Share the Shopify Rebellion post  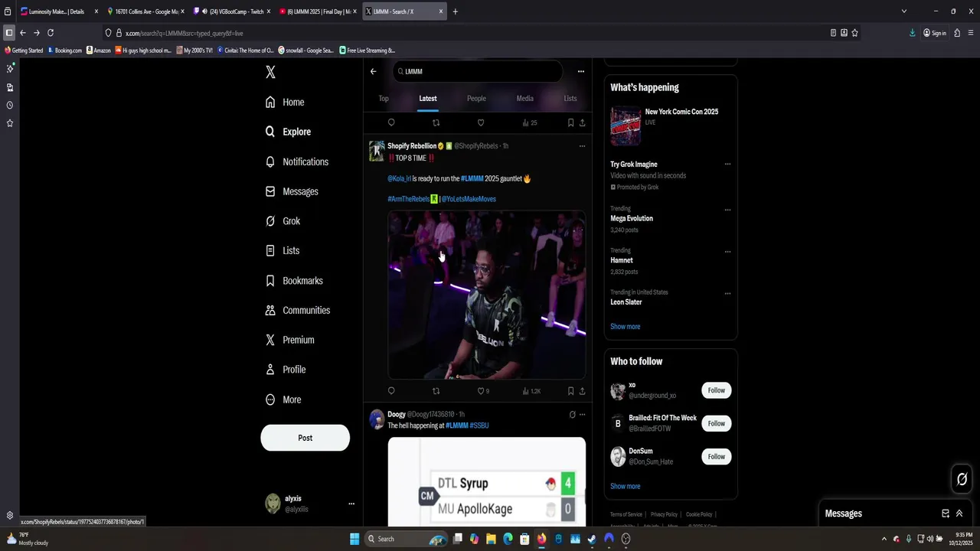[582, 391]
